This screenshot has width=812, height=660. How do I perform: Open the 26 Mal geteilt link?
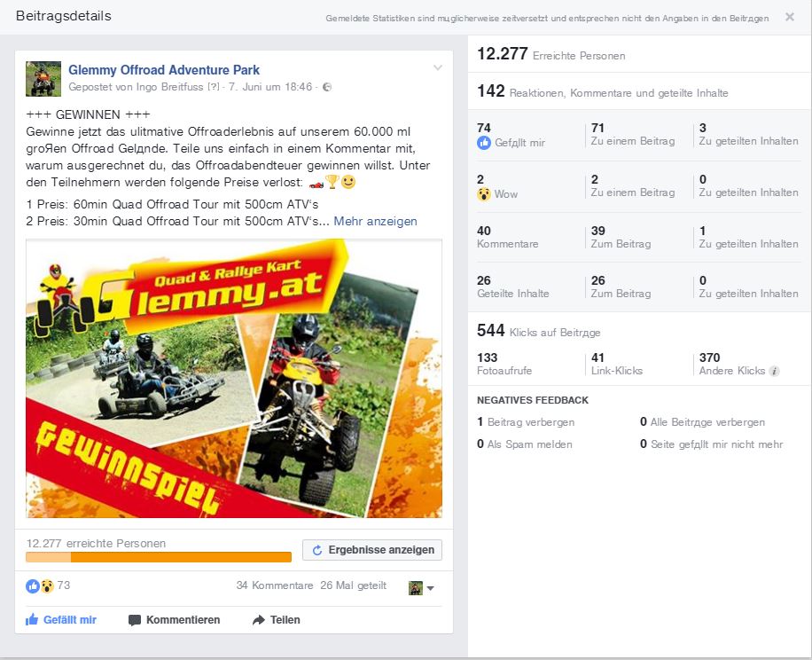point(353,585)
